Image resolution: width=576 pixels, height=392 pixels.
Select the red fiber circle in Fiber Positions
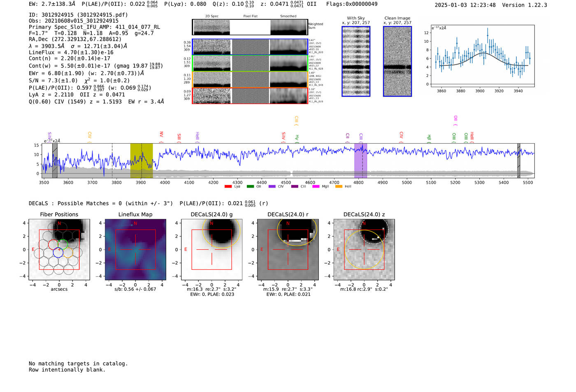coord(53,244)
